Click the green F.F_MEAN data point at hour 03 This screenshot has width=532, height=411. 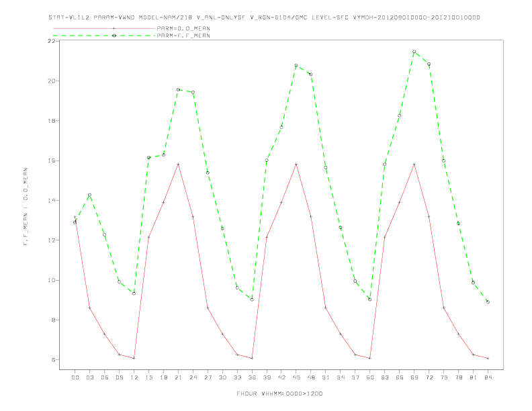point(89,195)
